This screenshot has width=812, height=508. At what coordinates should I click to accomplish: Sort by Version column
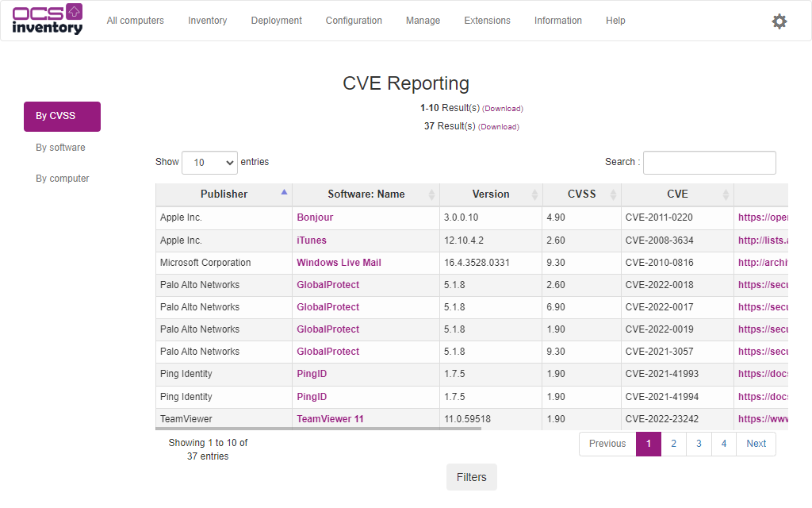(x=490, y=194)
